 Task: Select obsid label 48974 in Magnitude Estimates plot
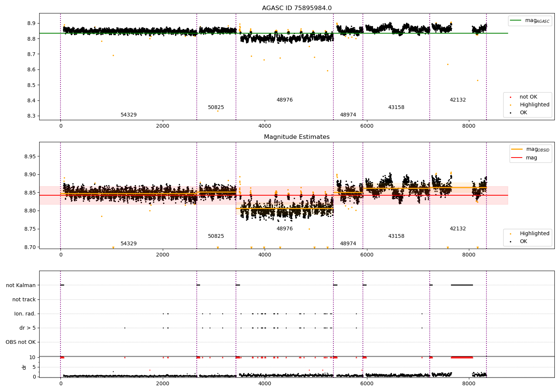[348, 244]
